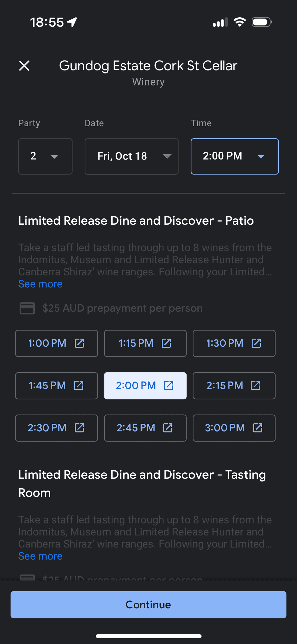Image resolution: width=297 pixels, height=644 pixels.
Task: Click the prepayment card icon
Action: (x=27, y=308)
